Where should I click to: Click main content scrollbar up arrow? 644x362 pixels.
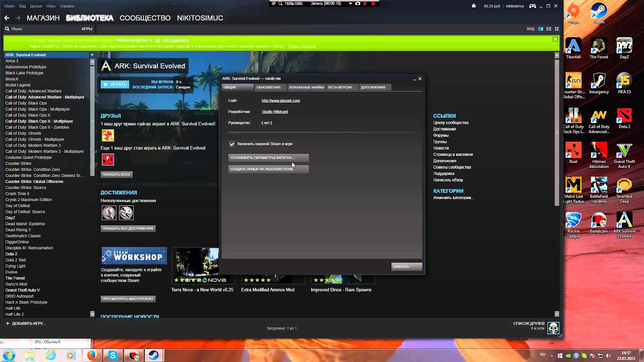click(556, 54)
